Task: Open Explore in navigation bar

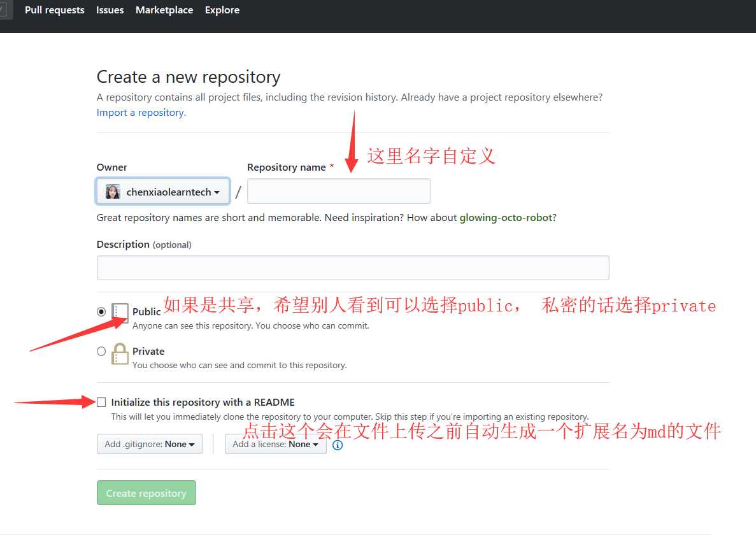Action: [x=222, y=10]
